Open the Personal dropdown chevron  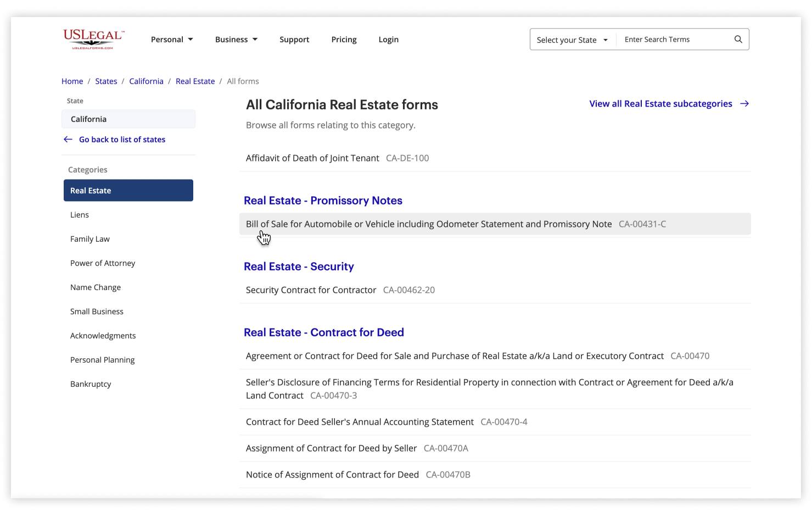click(x=190, y=39)
